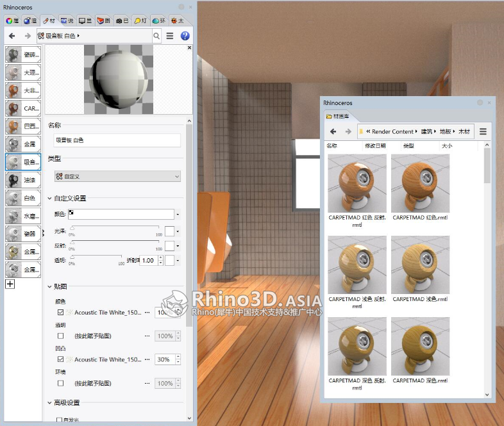
Task: Open the 颜色 texture ellipsis options
Action: [x=147, y=312]
